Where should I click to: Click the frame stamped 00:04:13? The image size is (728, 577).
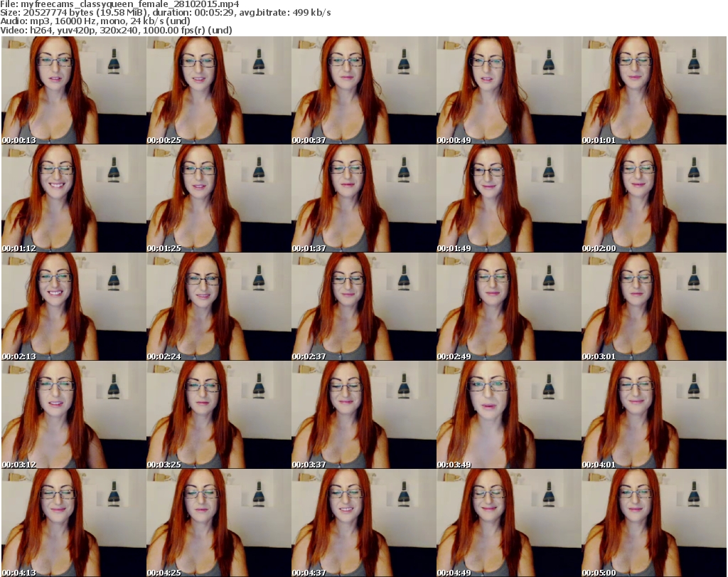tap(74, 523)
